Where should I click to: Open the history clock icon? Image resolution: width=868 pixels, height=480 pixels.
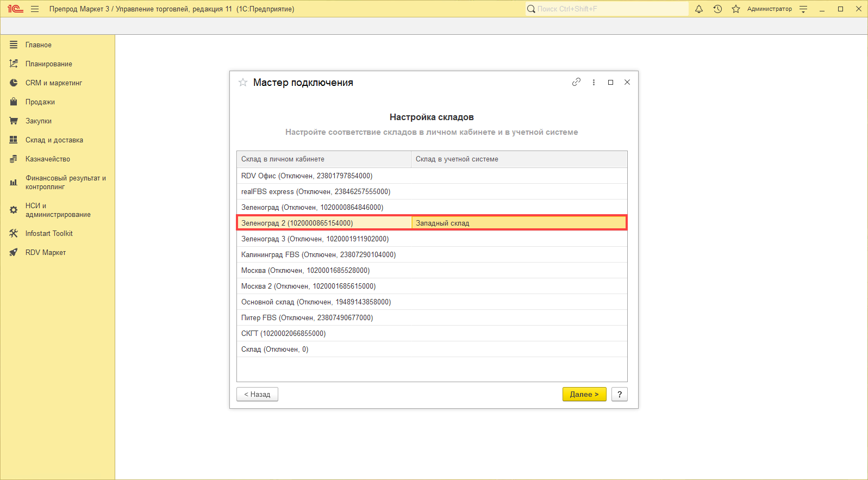coord(717,9)
